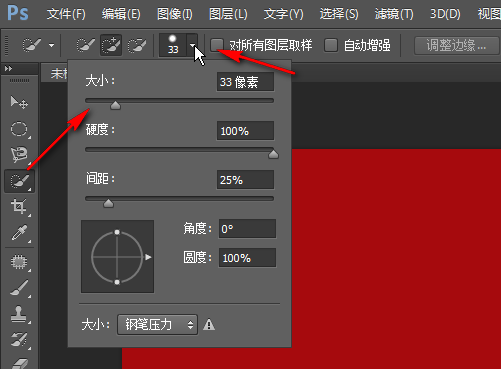Open the 文件(F) menu
Screen dimensions: 501x369
click(66, 14)
